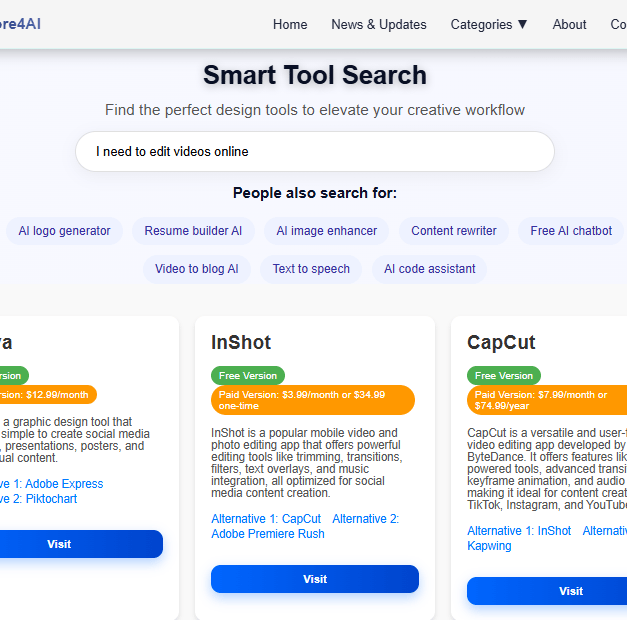The width and height of the screenshot is (627, 620).
Task: Choose the AI image enhancer chip
Action: pos(326,231)
